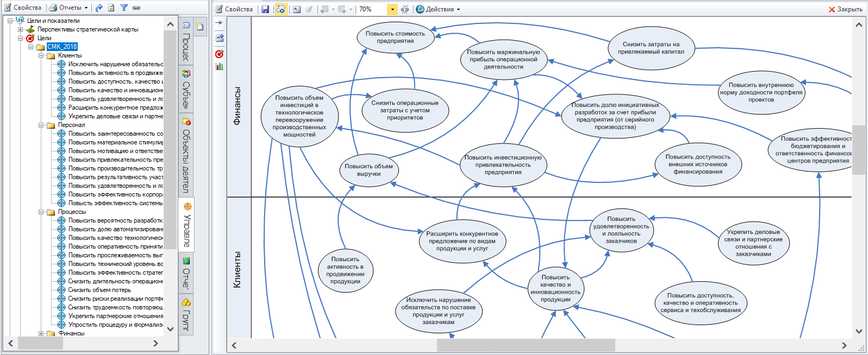The width and height of the screenshot is (868, 355).
Task: Select the bar chart indicator tool
Action: [x=220, y=66]
